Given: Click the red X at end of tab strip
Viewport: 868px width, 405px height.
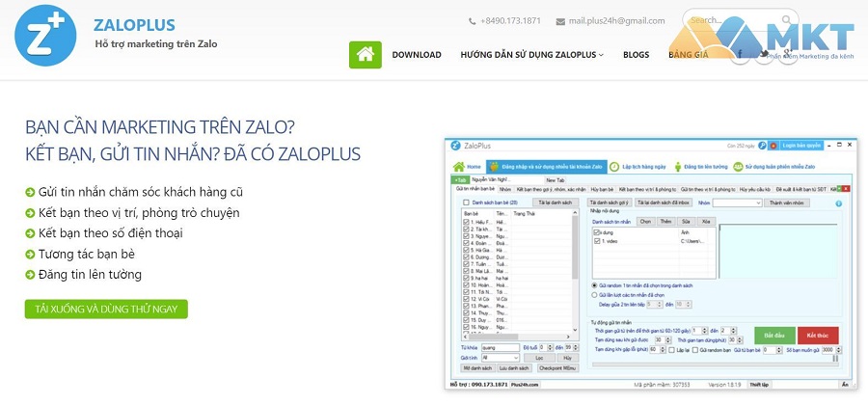Looking at the screenshot, I should tap(846, 189).
